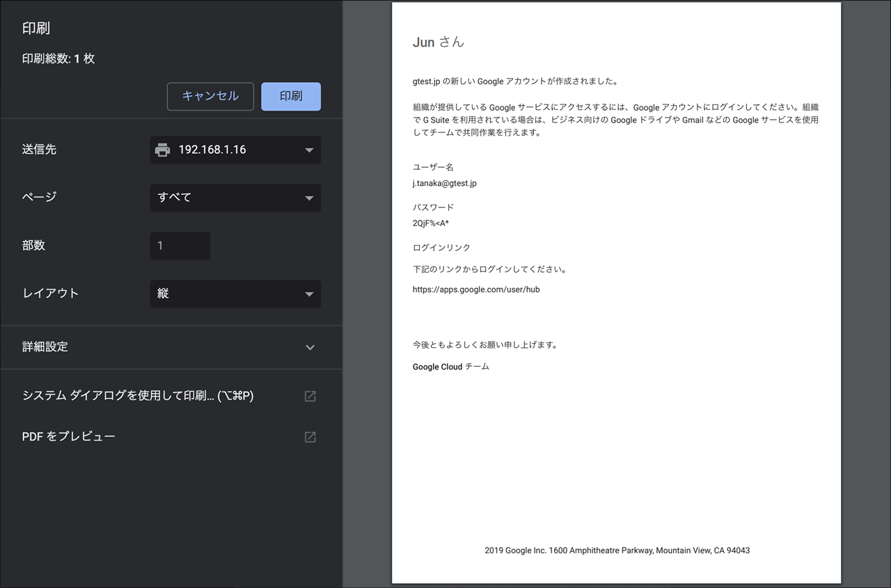The height and width of the screenshot is (588, 891).
Task: Click the print preview page
Action: pos(616,292)
